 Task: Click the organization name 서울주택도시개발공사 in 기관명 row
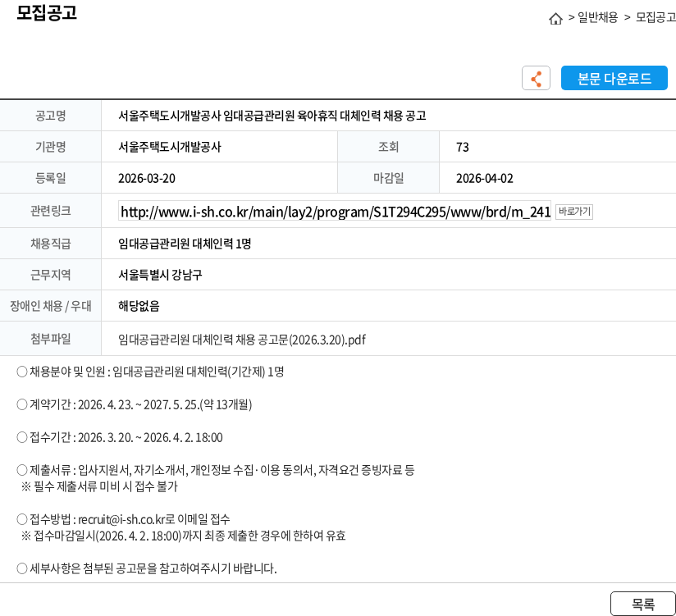[170, 147]
